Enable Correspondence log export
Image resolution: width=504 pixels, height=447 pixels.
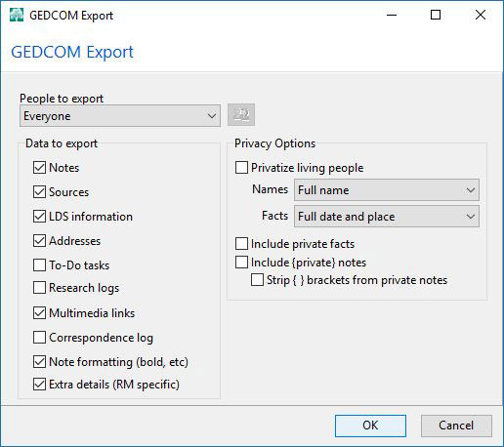pyautogui.click(x=39, y=338)
